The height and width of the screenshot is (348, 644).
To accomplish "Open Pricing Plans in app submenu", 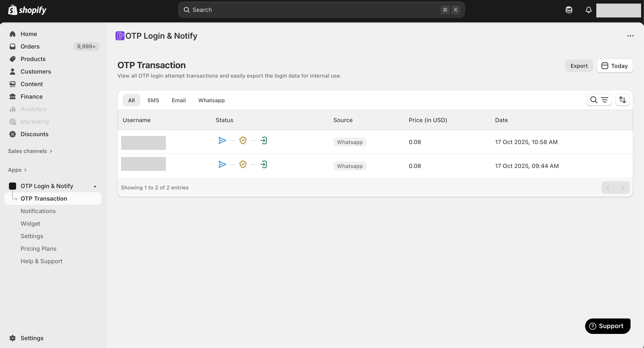I will point(39,249).
